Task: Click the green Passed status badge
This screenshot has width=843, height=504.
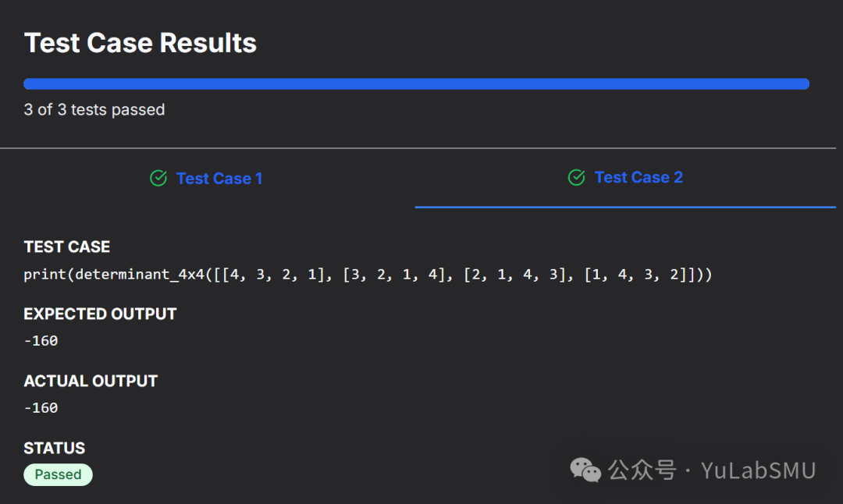Action: point(58,474)
